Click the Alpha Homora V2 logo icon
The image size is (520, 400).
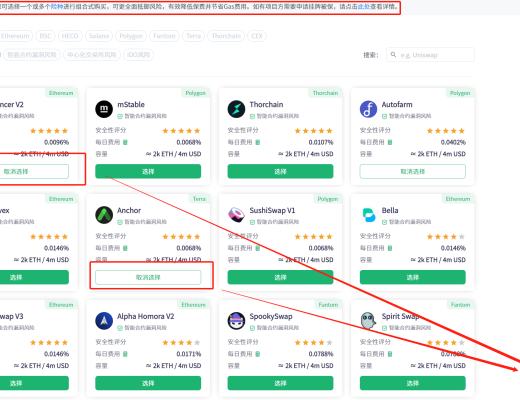tap(104, 321)
